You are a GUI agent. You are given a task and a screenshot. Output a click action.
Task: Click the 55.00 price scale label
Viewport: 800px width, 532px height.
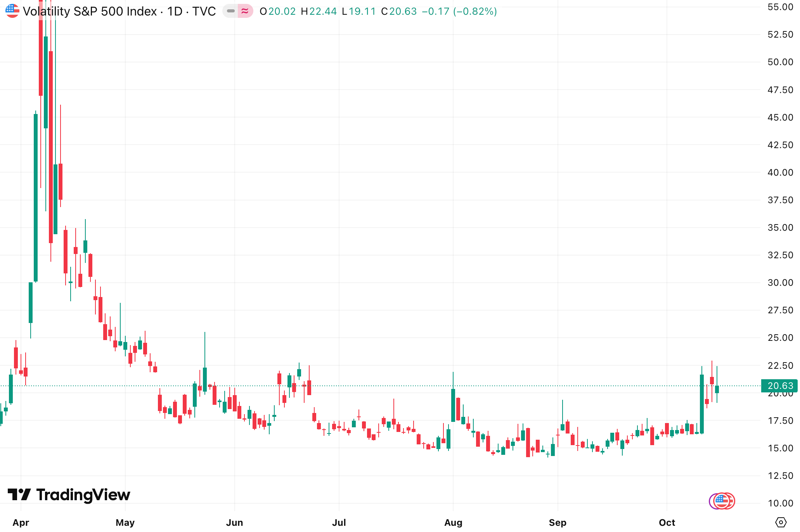[780, 7]
